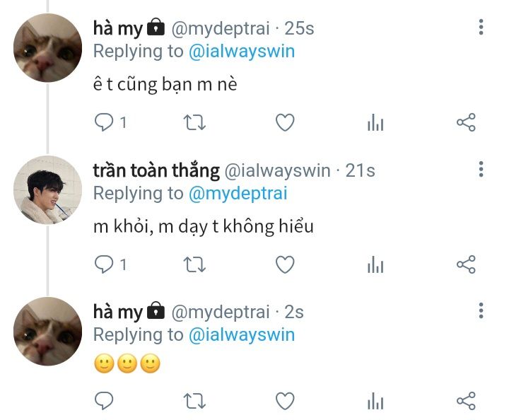Click the cat avatar on the first tweet
The height and width of the screenshot is (420, 509).
48,47
